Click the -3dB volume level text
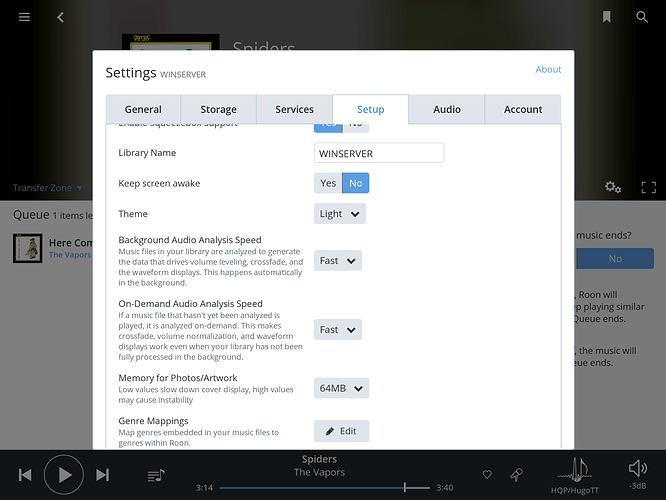 pyautogui.click(x=638, y=486)
